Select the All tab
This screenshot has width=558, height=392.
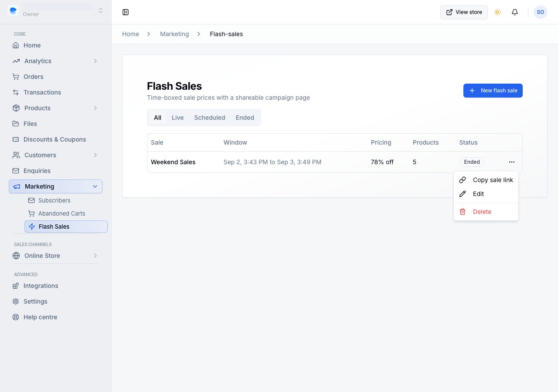tap(157, 118)
